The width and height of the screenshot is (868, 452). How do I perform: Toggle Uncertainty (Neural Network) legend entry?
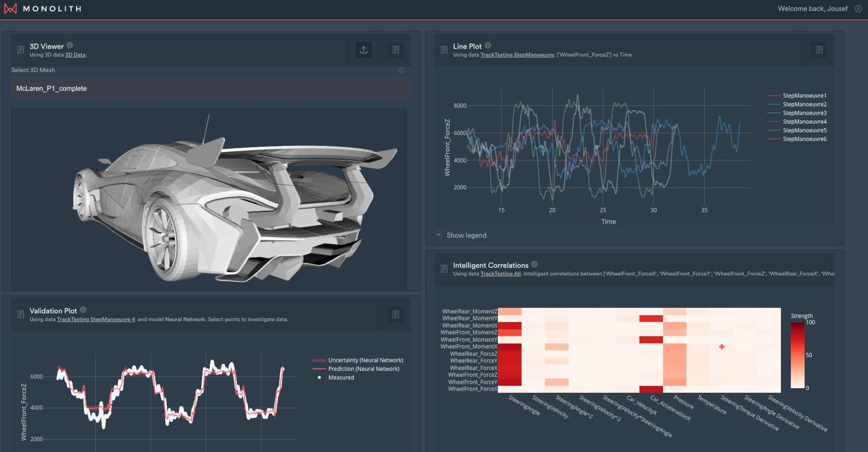pos(358,360)
